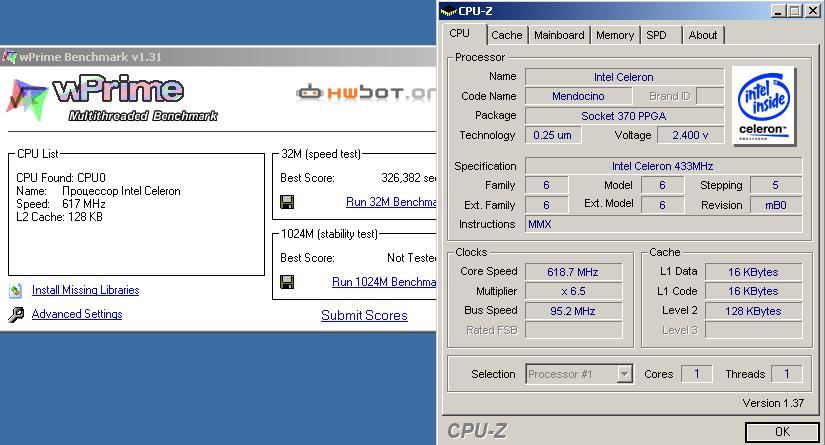Click the Multiplier value x 6.5
This screenshot has width=825, height=445.
[573, 291]
